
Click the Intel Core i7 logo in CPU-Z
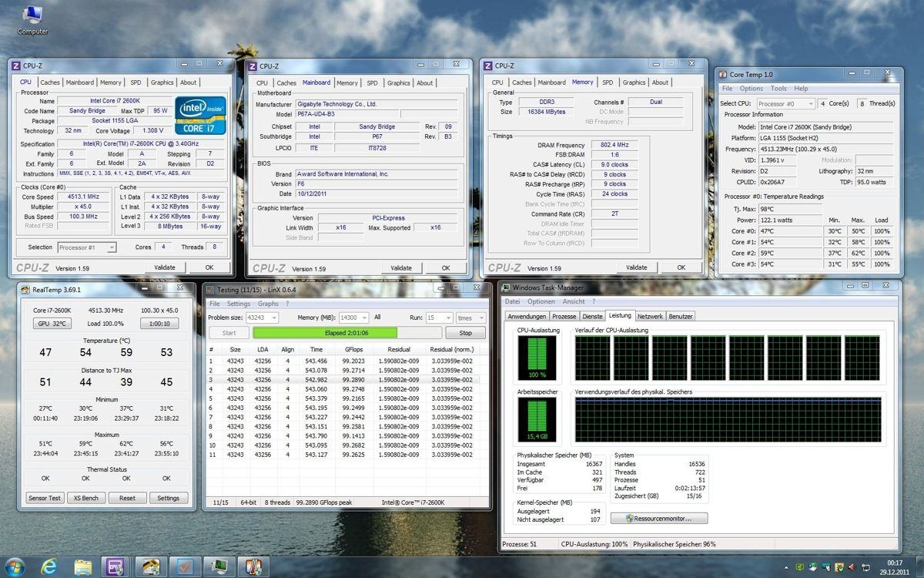(x=200, y=116)
